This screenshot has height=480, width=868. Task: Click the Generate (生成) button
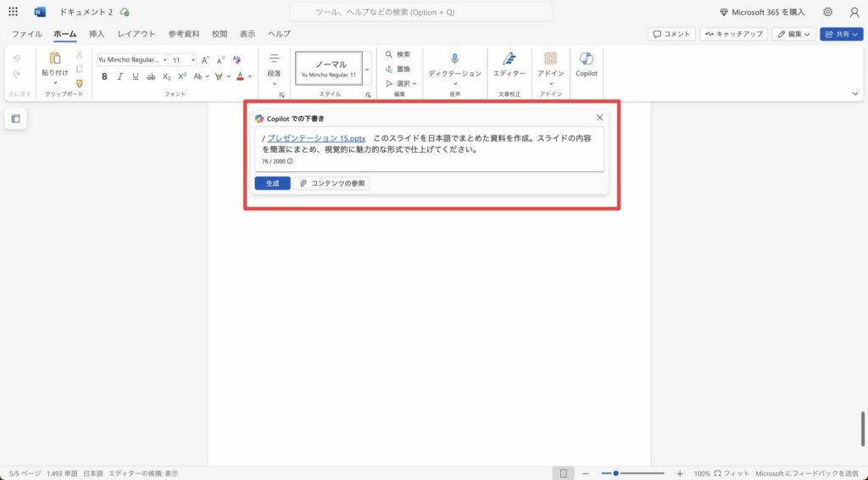point(272,183)
